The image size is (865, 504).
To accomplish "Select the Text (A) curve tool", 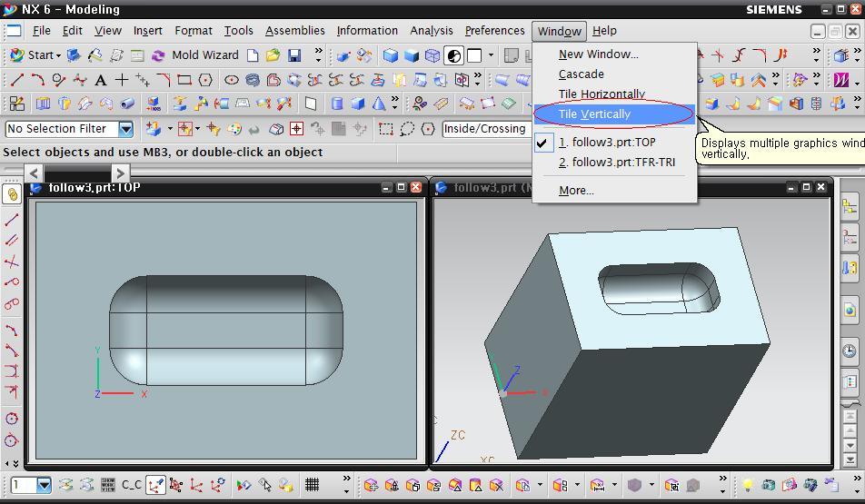I will (x=100, y=80).
